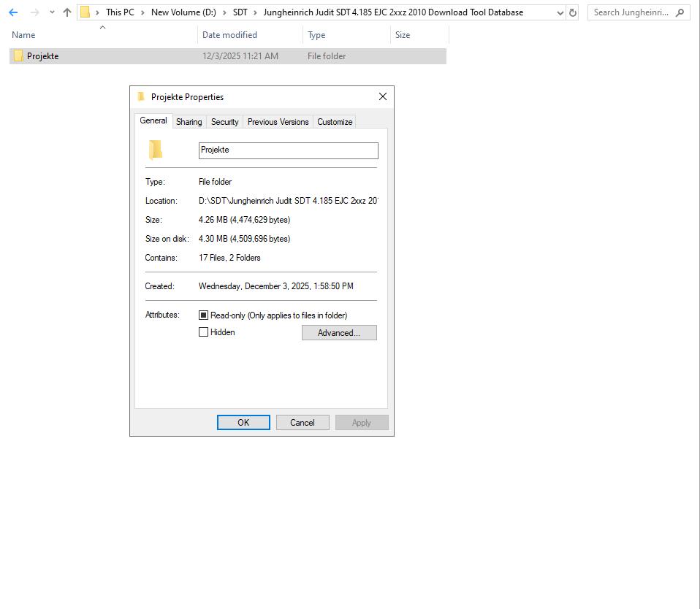Navigate to SDT breadcrumb folder
Viewport: 700px width, 609px height.
(x=240, y=12)
